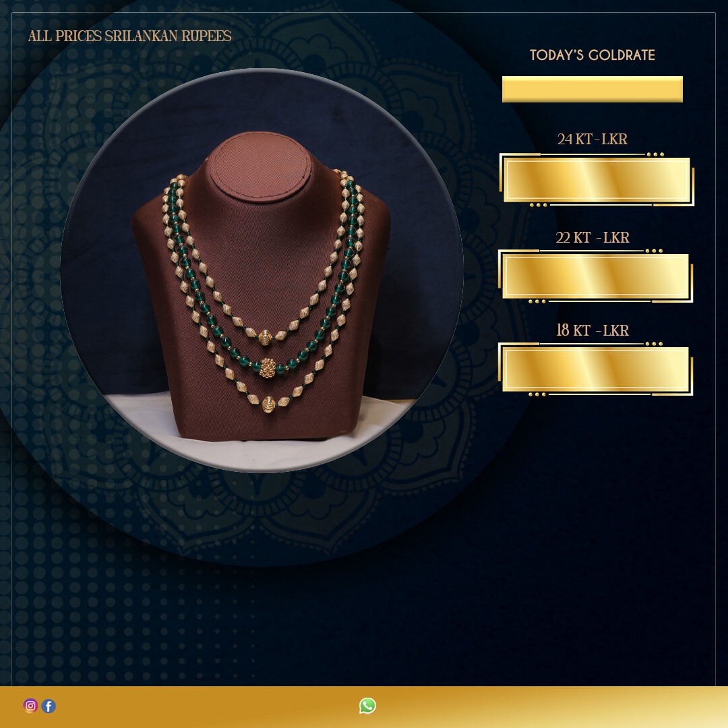Click the '18 KT - LKR' label
This screenshot has width=728, height=728.
coord(593,330)
